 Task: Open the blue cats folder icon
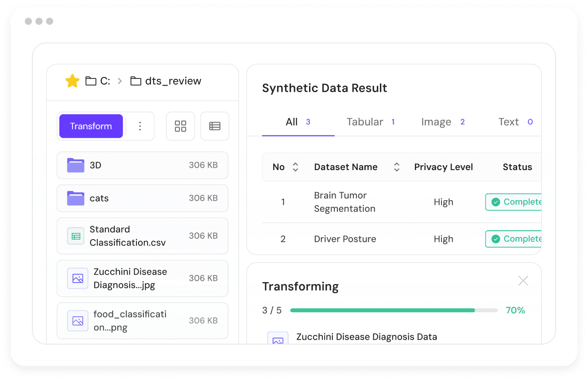[x=76, y=198]
